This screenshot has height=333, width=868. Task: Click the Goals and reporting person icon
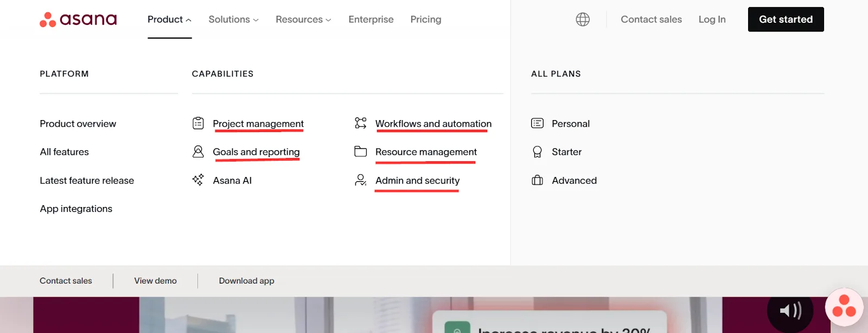click(x=198, y=152)
